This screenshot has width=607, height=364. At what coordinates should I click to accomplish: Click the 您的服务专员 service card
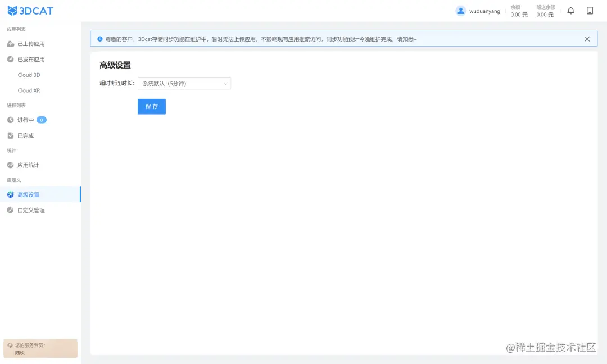[x=40, y=348]
